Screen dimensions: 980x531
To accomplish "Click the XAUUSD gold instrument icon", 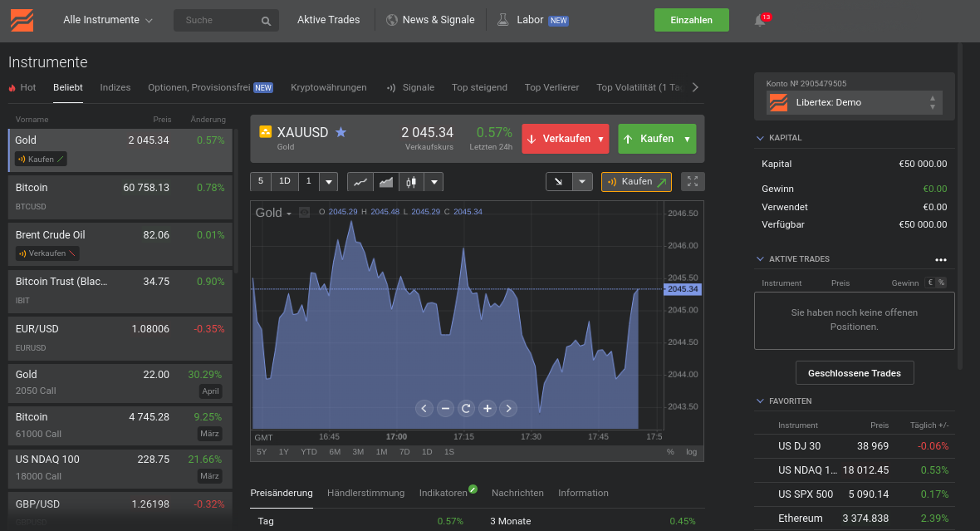I will coord(266,131).
